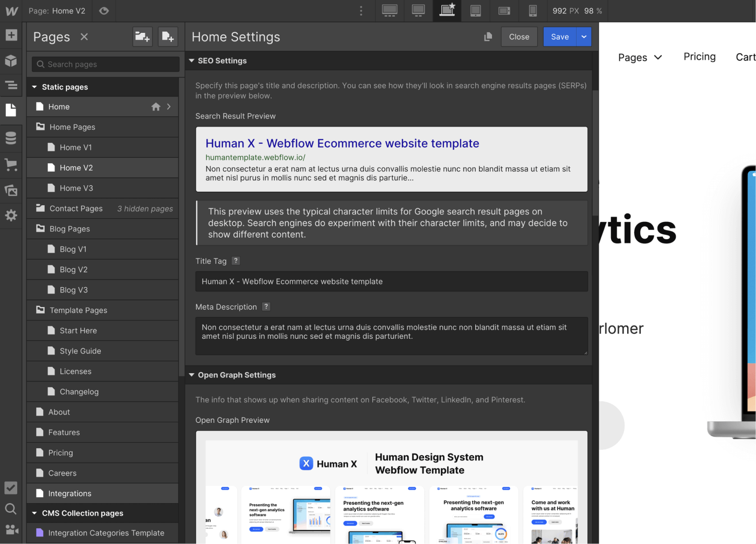The image size is (756, 544).
Task: Open the Assets panel
Action: click(x=11, y=190)
